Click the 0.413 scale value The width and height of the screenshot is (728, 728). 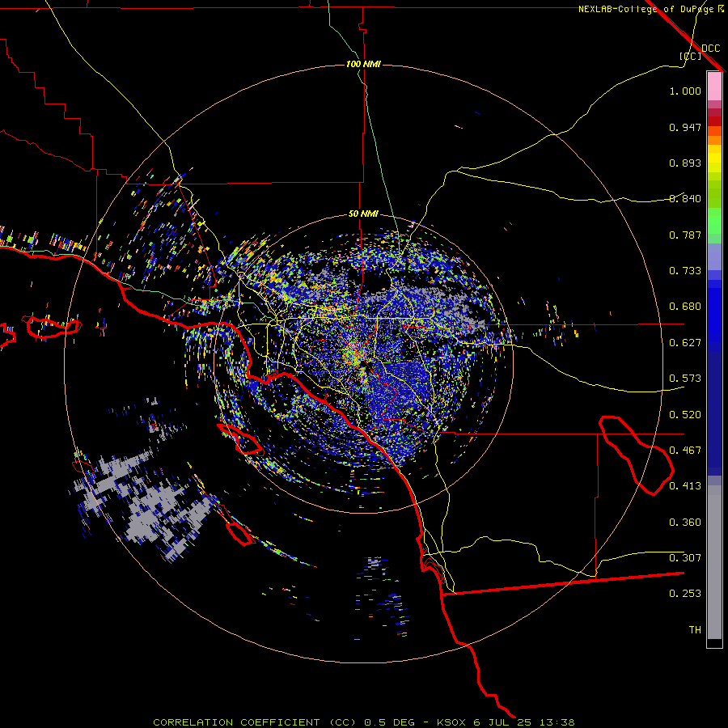click(685, 486)
